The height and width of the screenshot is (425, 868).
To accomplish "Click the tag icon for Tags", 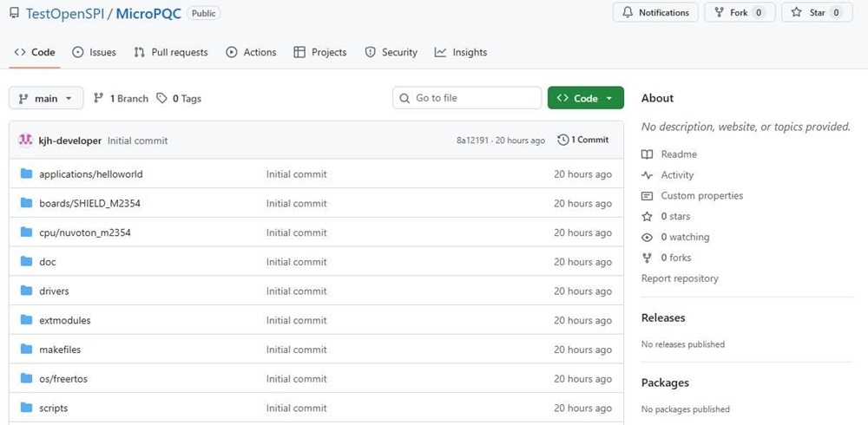I will (162, 99).
